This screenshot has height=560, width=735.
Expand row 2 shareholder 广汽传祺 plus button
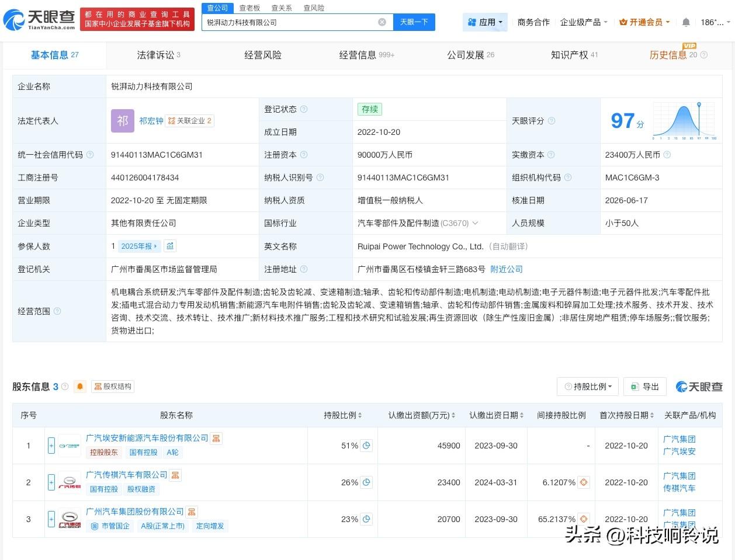click(51, 482)
